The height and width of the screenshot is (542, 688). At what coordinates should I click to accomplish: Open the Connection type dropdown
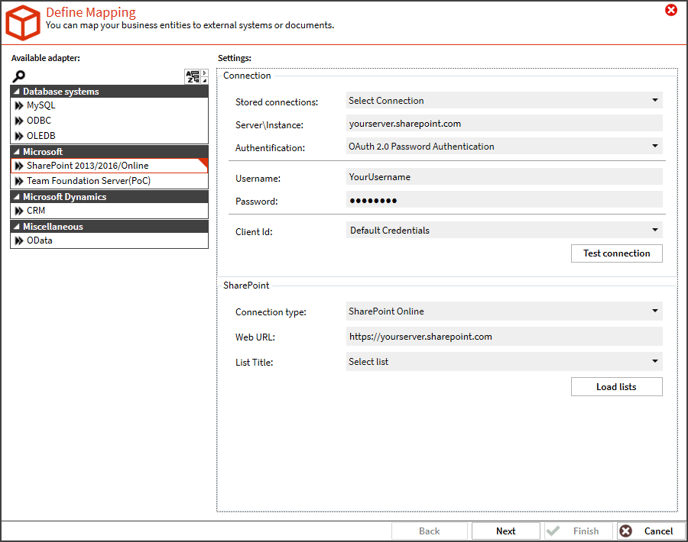coord(504,311)
